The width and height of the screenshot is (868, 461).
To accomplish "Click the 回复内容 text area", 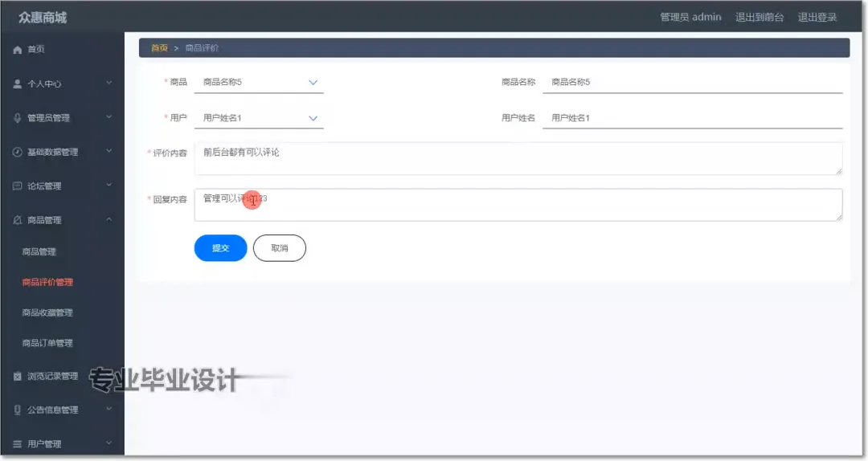I will 518,205.
